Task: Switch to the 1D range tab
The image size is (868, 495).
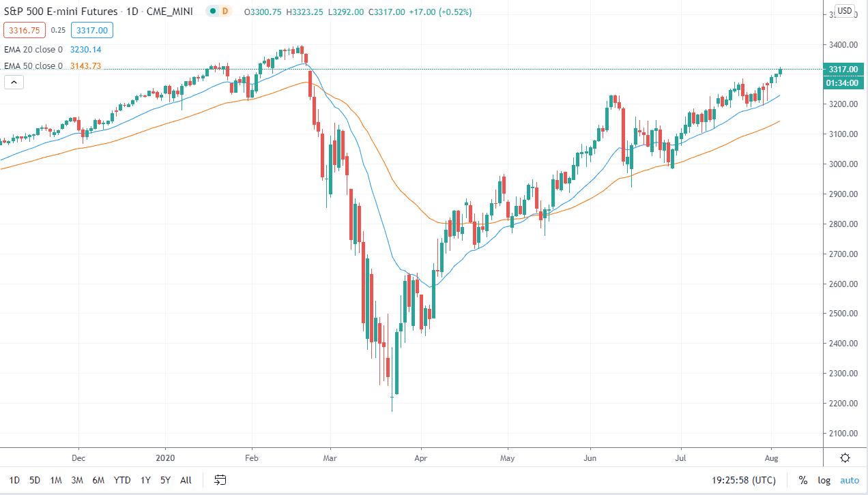Action: pos(14,480)
